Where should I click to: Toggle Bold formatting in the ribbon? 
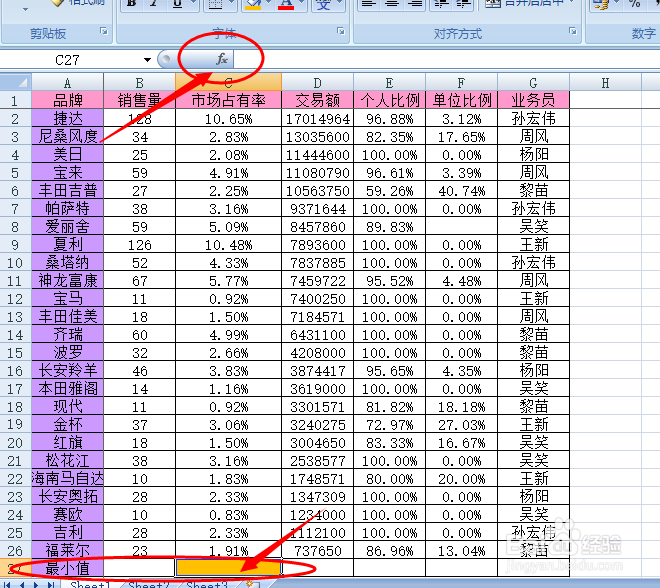coord(132,4)
